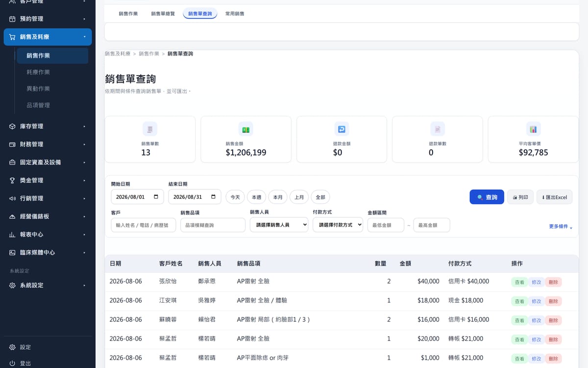Click the dashboard icon beside 經營儀錶板
The image size is (588, 368).
pos(12,216)
